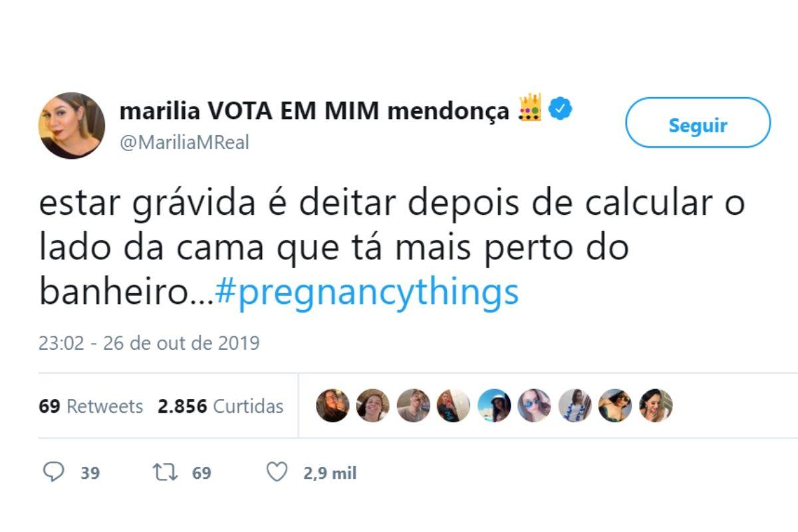
Task: Open the liker avatar holding red phone
Action: pyautogui.click(x=454, y=406)
